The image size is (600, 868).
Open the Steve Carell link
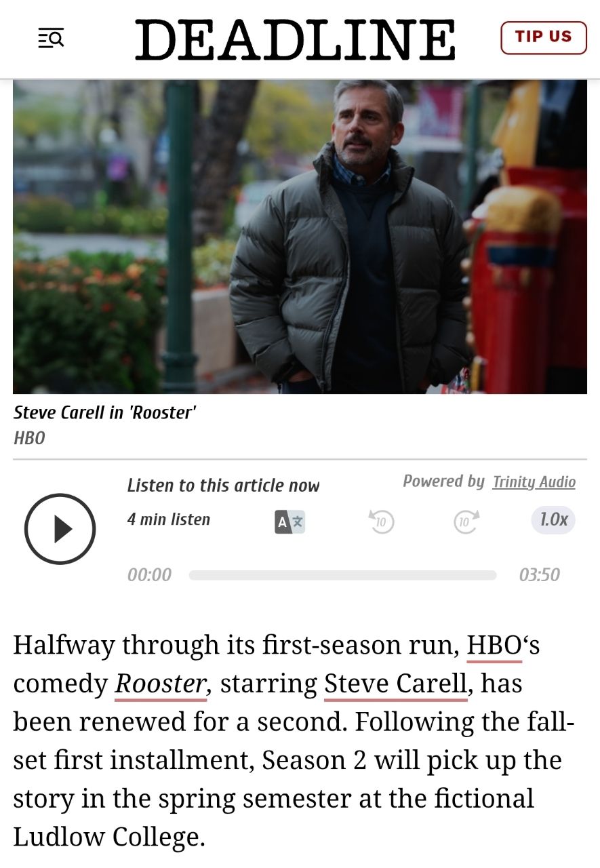click(x=396, y=684)
